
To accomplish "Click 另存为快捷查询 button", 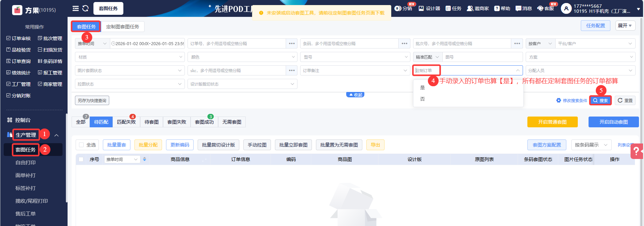I will pyautogui.click(x=92, y=100).
